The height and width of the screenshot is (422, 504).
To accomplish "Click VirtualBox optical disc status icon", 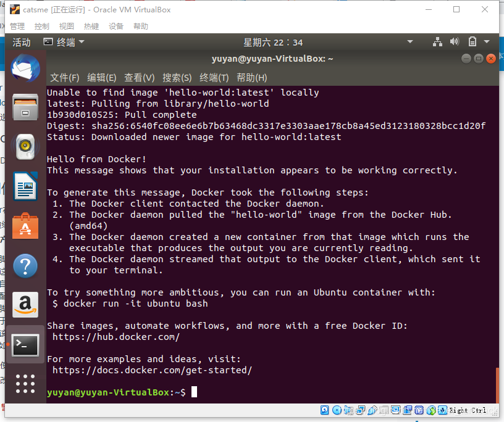I will 337,410.
